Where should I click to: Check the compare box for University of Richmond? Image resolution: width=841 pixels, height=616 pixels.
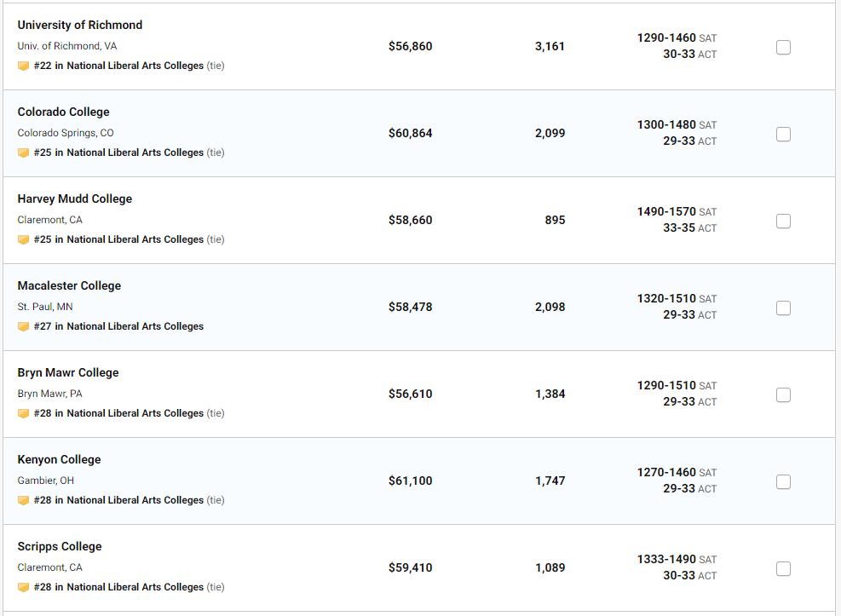783,48
